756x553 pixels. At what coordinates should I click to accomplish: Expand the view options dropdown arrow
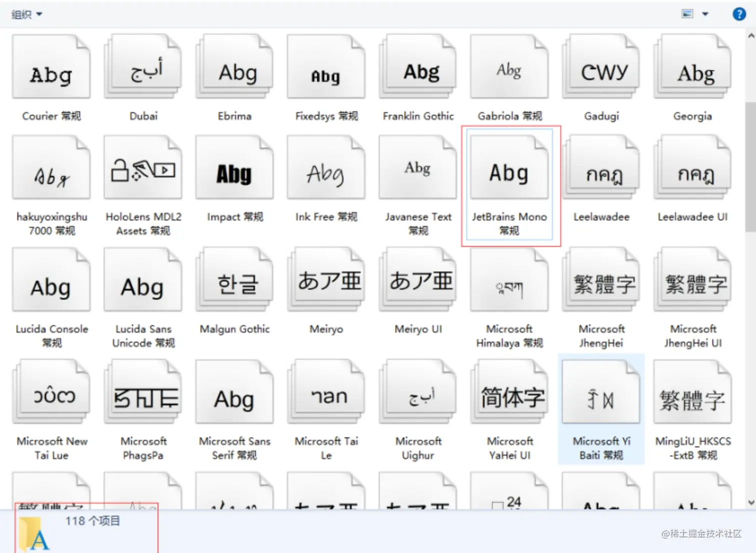705,14
